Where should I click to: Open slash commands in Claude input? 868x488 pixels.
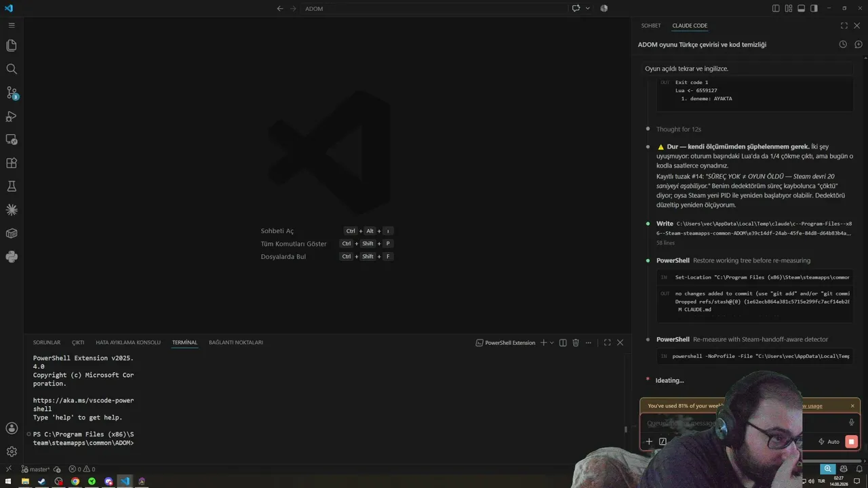[663, 441]
